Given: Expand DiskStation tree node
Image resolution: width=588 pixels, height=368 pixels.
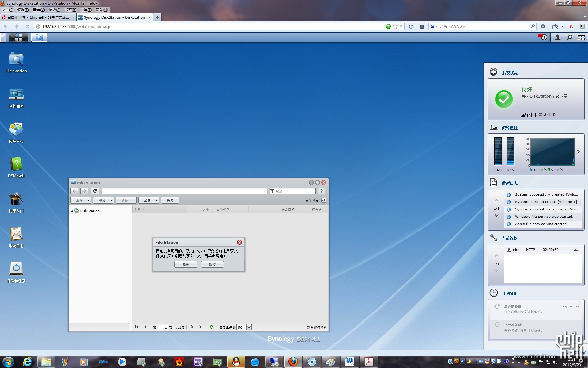Looking at the screenshot, I should coord(72,211).
